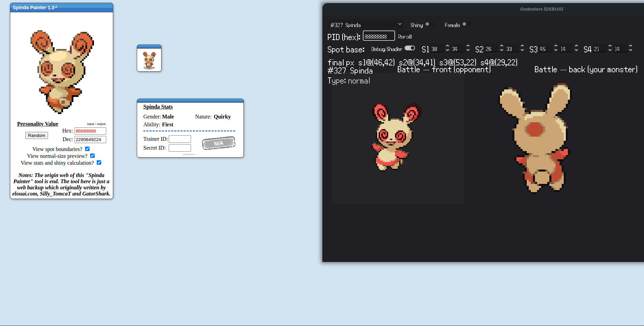Toggle the Female switch in Godosters

tap(466, 24)
